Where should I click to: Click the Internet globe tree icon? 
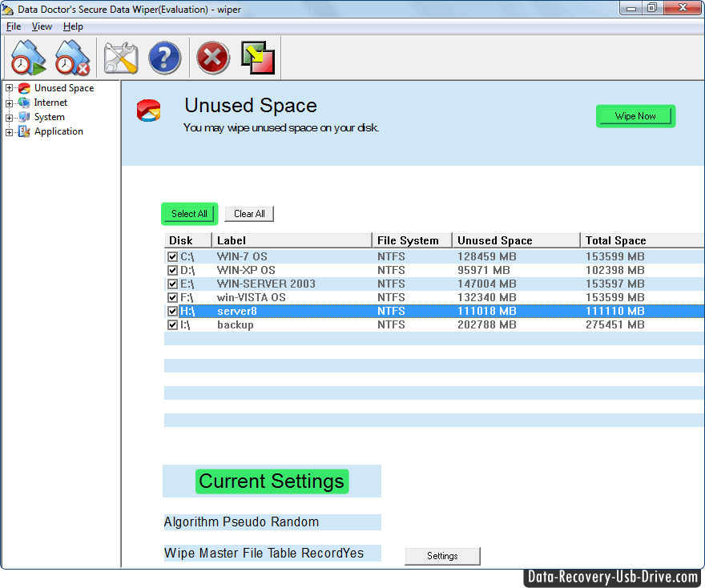pos(24,103)
